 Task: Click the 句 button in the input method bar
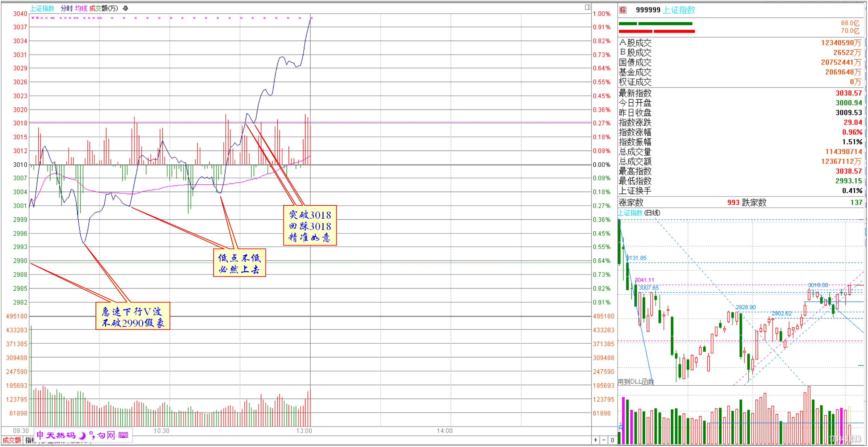click(x=101, y=435)
